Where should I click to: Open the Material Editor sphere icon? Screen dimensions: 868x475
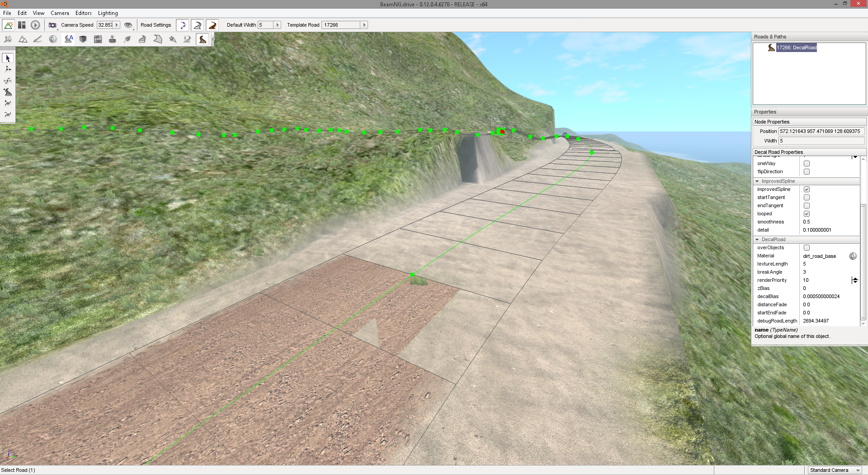click(53, 39)
